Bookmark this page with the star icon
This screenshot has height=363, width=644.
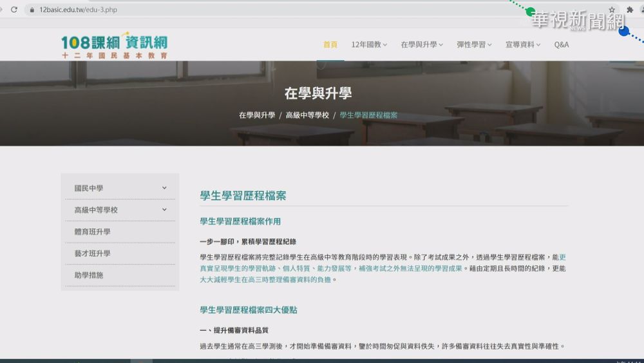point(612,10)
